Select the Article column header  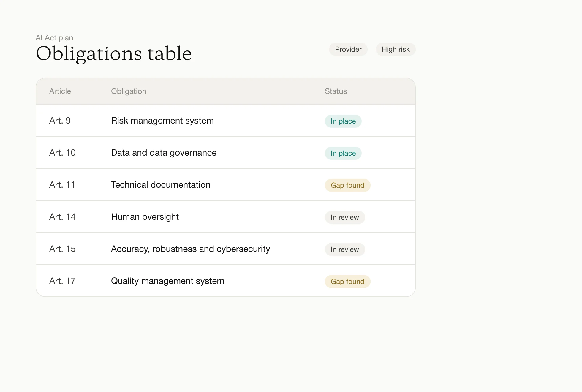coord(60,91)
